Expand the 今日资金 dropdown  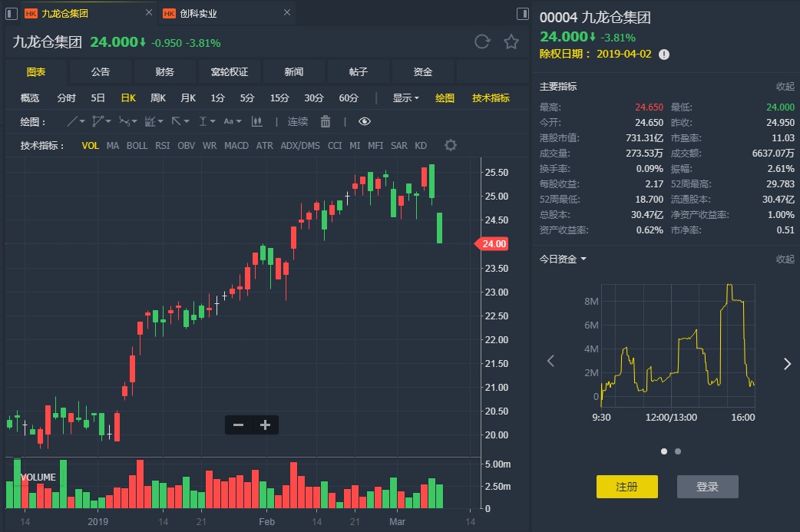(x=564, y=259)
